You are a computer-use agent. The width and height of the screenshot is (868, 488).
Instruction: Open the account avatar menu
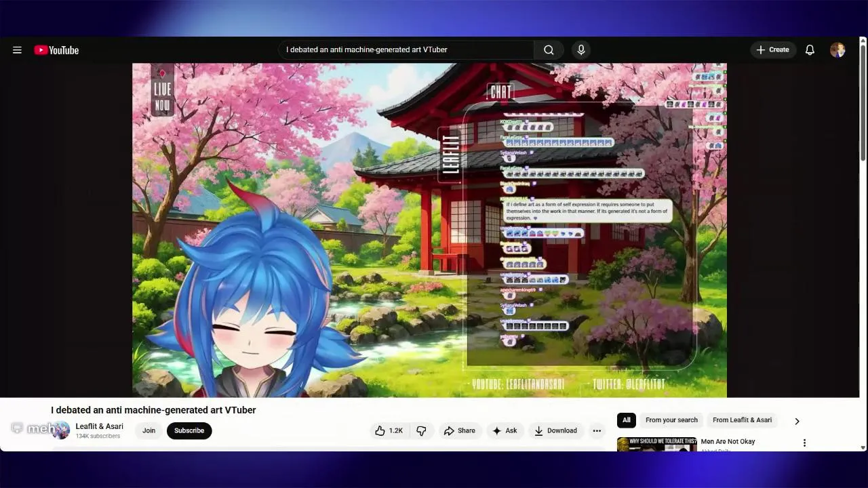[837, 49]
